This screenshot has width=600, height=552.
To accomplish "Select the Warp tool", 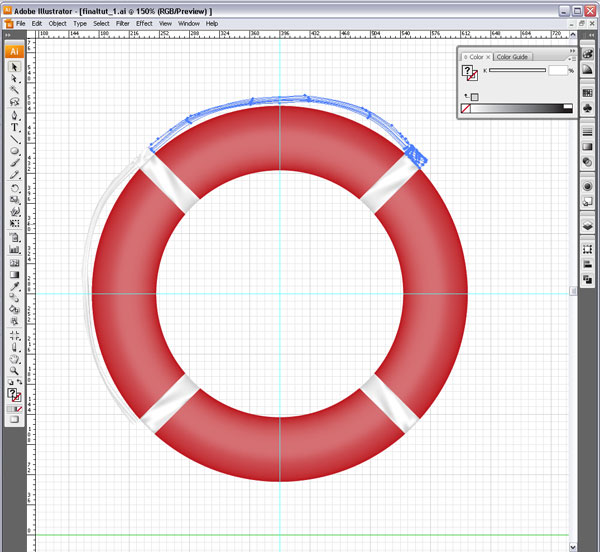I will [14, 211].
